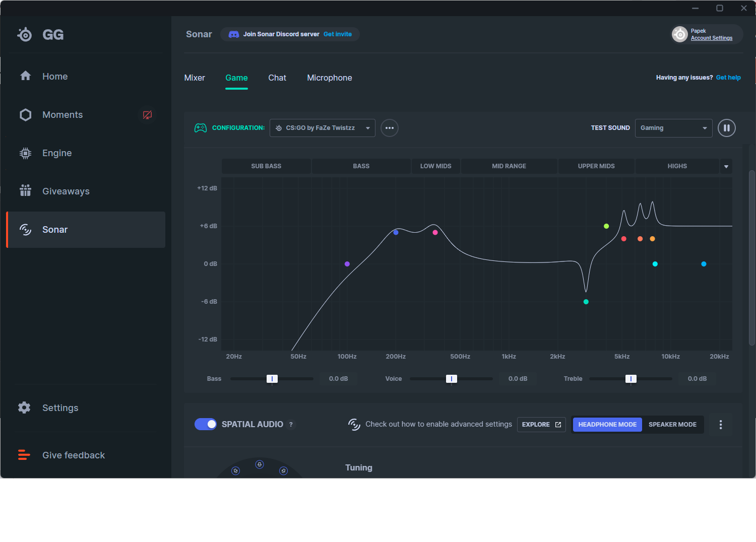Select the lime-yellow EQ band point

click(x=606, y=226)
